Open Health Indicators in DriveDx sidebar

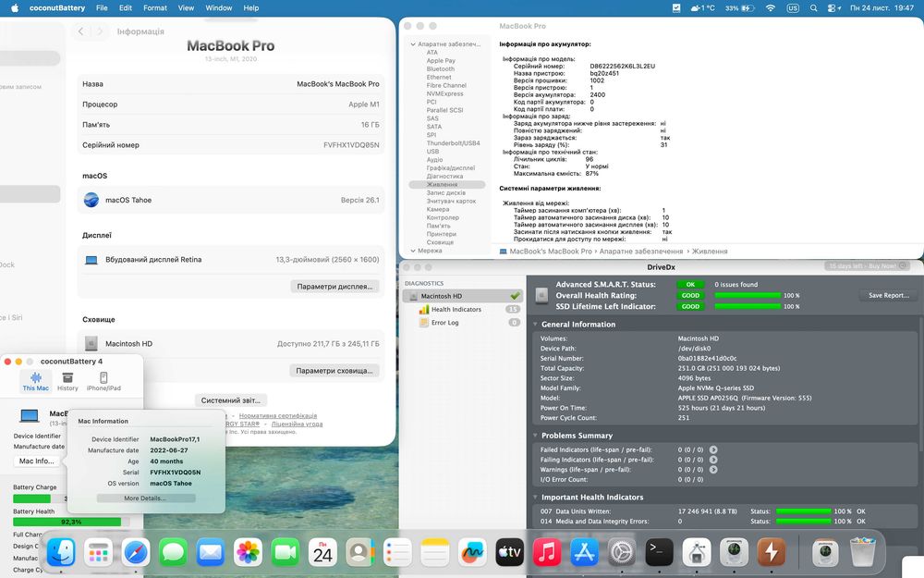456,309
